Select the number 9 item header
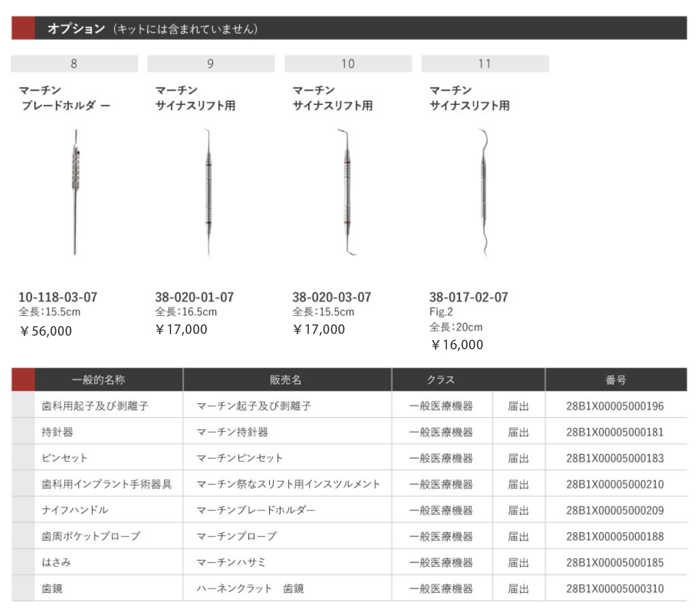Image resolution: width=696 pixels, height=616 pixels. [211, 64]
